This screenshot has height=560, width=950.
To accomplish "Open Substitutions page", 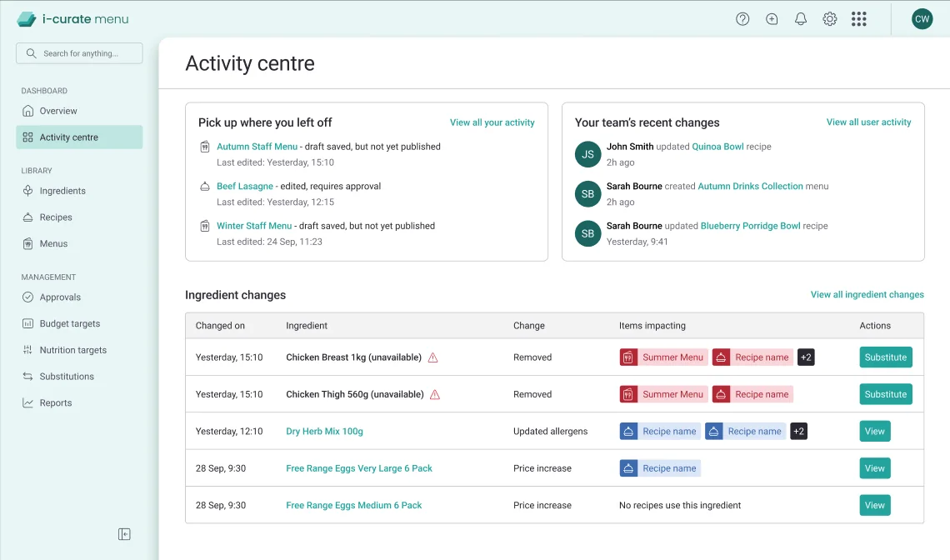I will 79,377.
